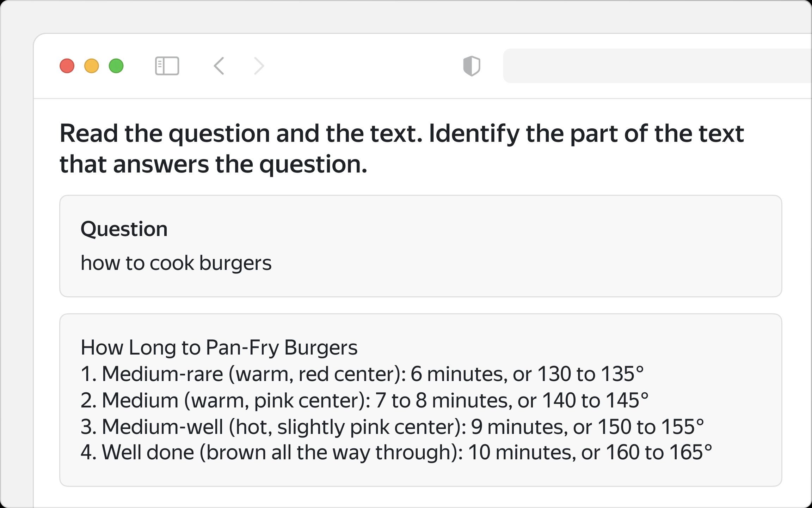
Task: Click the back navigation arrow
Action: (x=219, y=66)
